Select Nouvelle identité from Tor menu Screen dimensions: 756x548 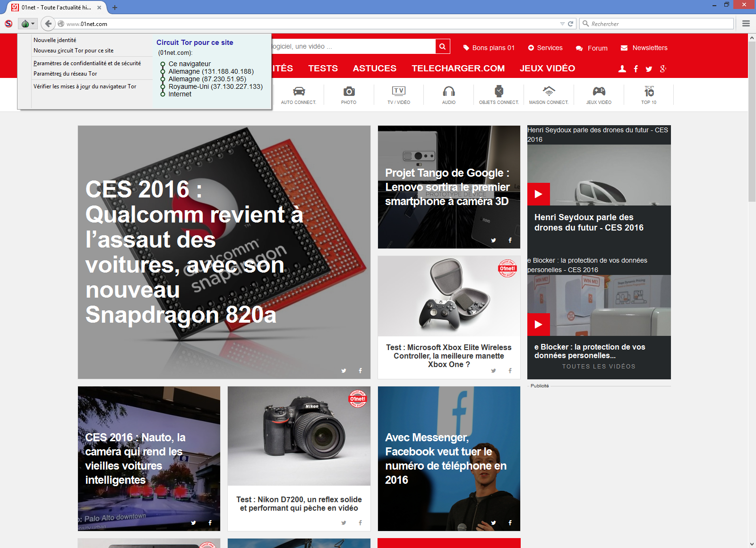(55, 40)
